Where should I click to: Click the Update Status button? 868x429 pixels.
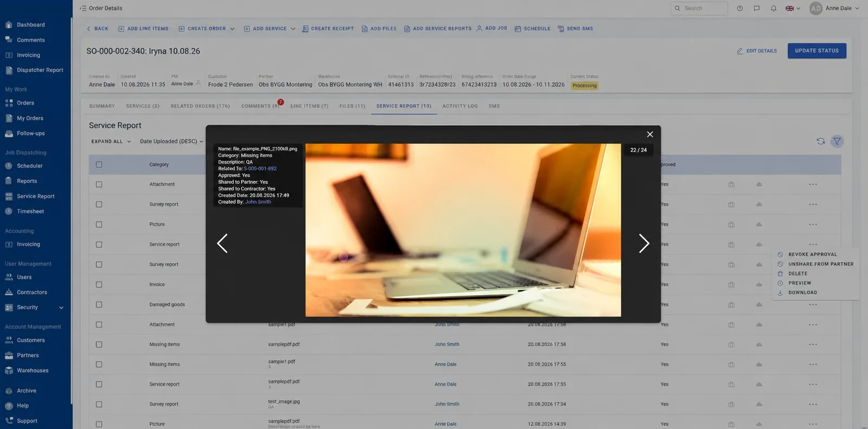point(816,51)
